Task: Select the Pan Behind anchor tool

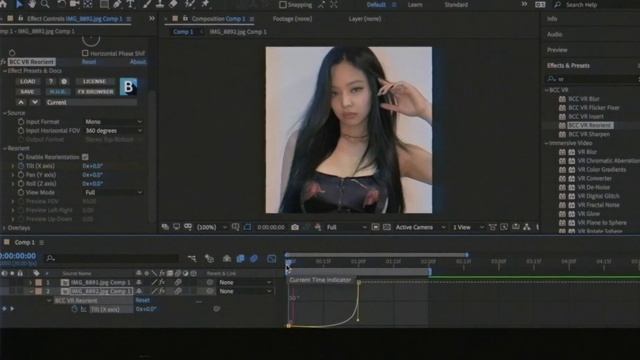Action: [88, 4]
